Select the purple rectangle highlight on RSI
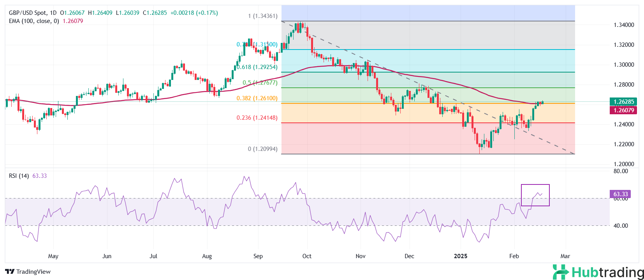Screen dimensions: 644x280 point(535,185)
